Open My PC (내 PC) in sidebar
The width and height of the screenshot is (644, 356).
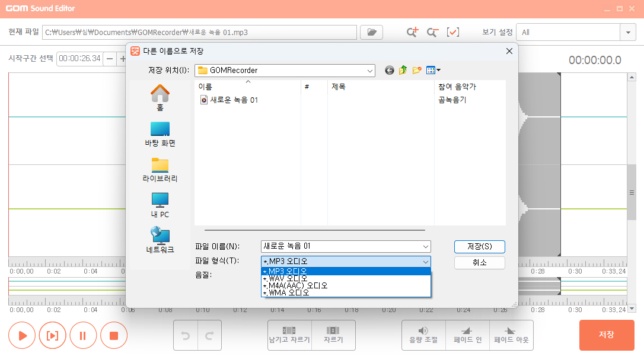pyautogui.click(x=160, y=205)
